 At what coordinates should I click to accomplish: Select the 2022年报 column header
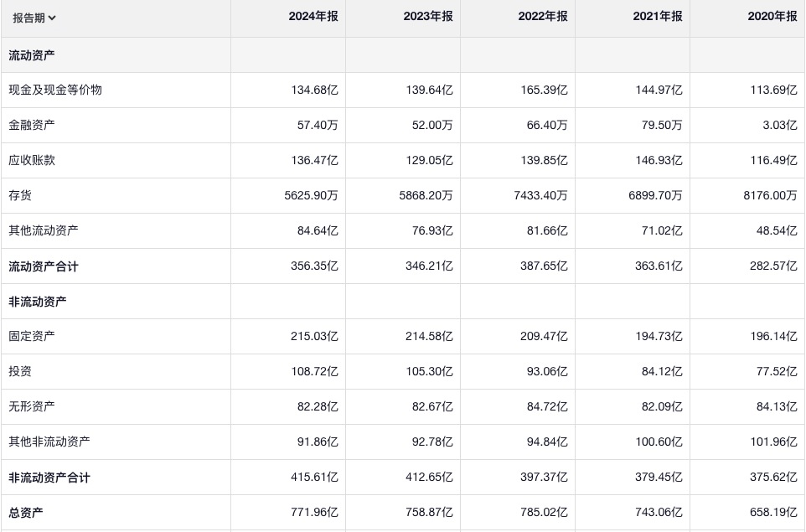click(543, 17)
